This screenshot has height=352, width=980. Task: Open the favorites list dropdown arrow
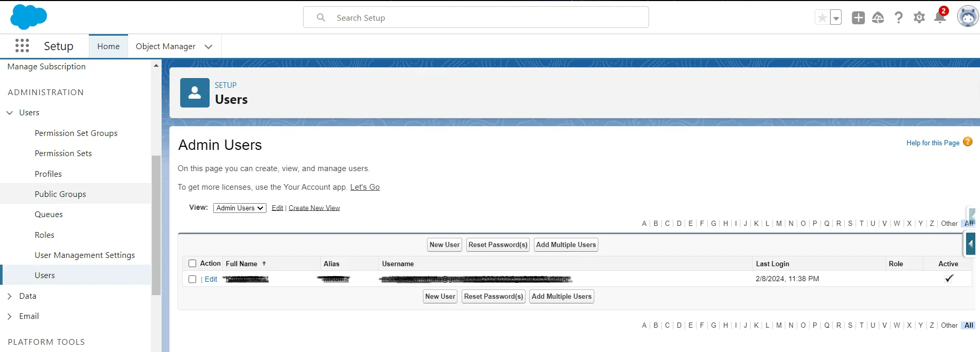pyautogui.click(x=835, y=18)
